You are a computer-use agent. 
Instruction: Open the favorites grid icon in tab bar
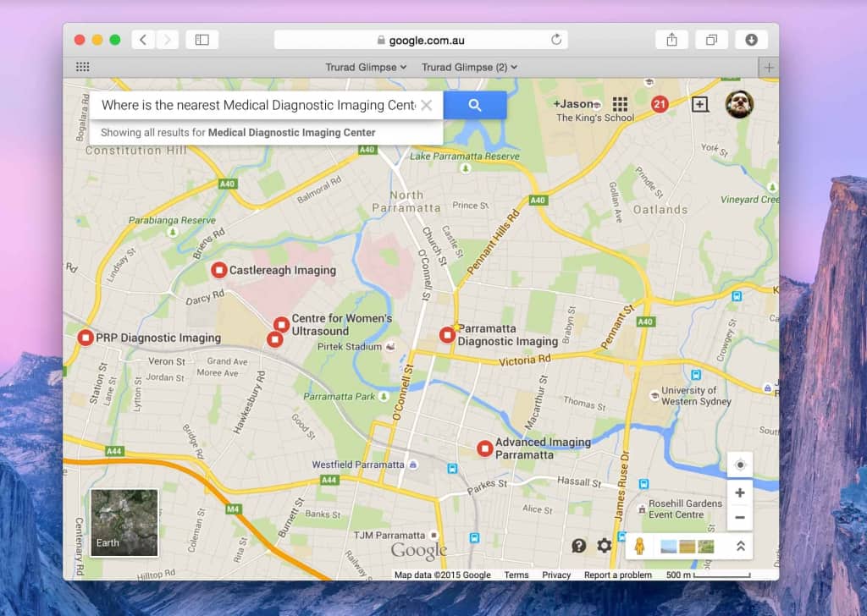coord(82,67)
